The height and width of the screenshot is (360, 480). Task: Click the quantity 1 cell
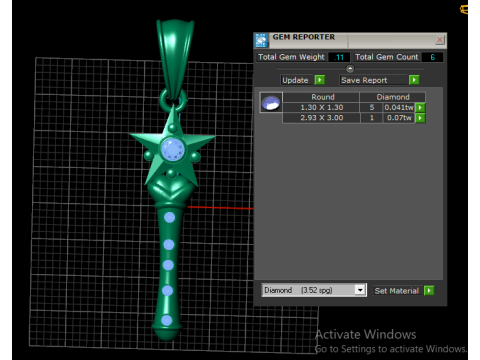[371, 118]
